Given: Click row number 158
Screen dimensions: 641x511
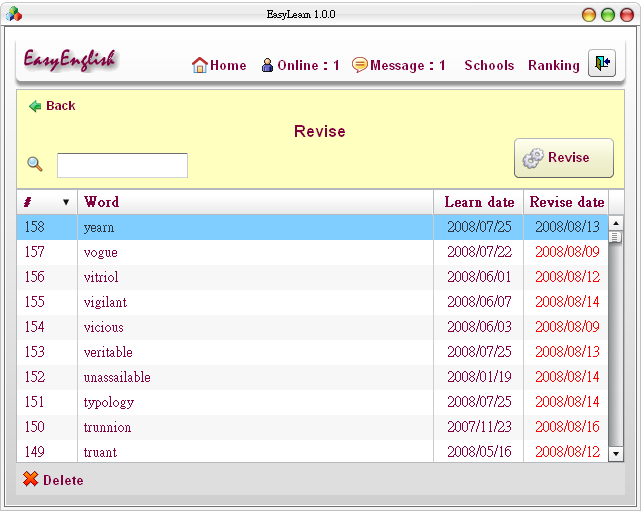Looking at the screenshot, I should 34,226.
